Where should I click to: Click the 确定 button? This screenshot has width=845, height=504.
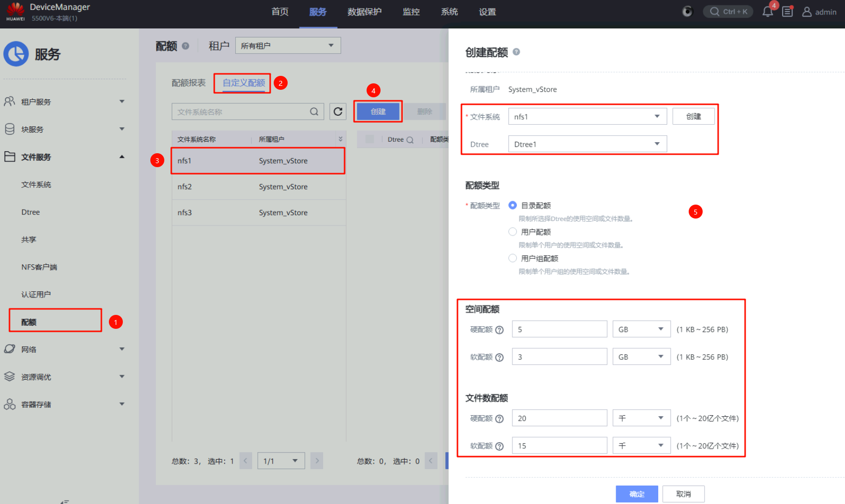637,494
